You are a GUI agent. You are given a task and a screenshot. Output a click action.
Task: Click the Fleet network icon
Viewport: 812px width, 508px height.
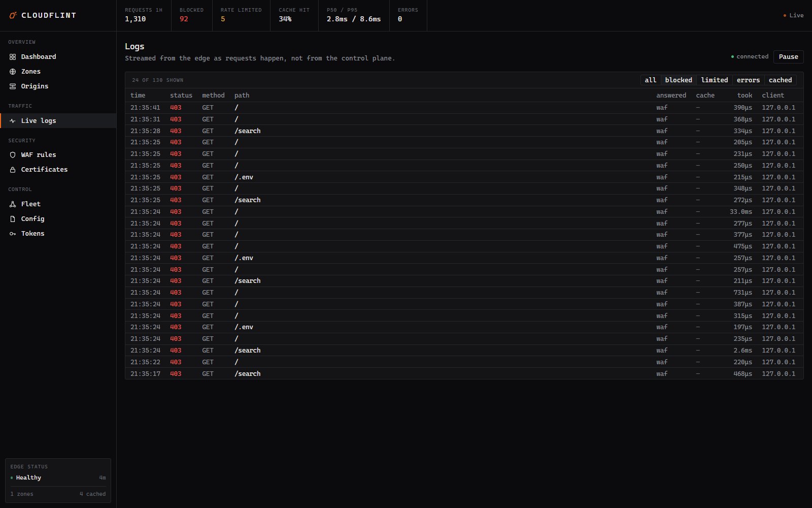(x=13, y=204)
